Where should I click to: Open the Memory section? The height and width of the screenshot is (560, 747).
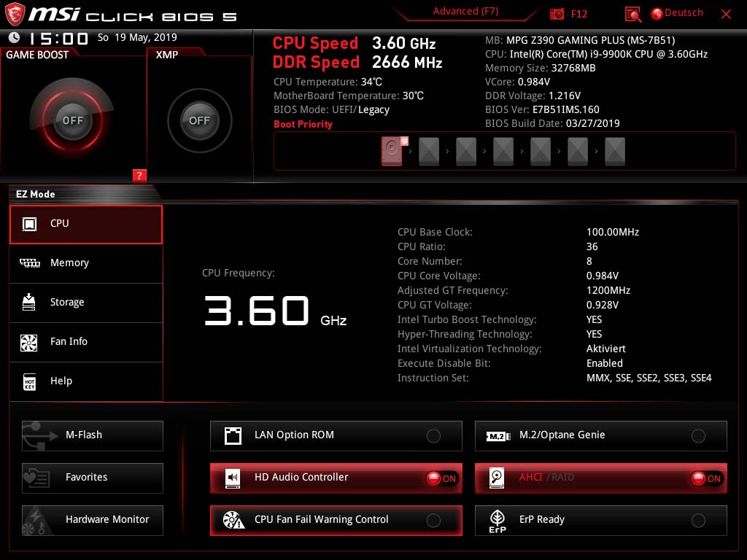coord(86,263)
